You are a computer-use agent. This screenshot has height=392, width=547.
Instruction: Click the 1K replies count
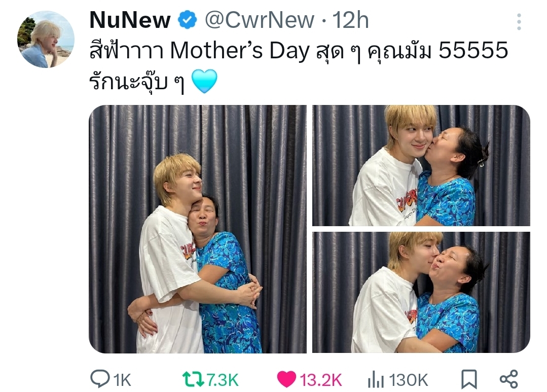pyautogui.click(x=122, y=380)
